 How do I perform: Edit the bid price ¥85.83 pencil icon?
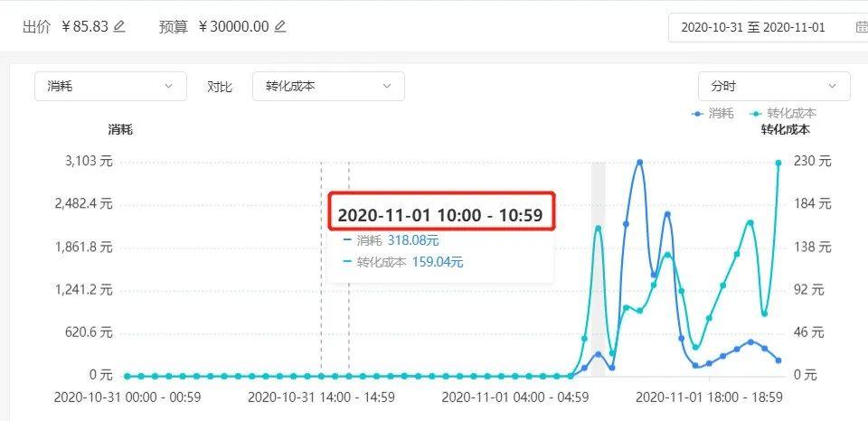tap(119, 26)
